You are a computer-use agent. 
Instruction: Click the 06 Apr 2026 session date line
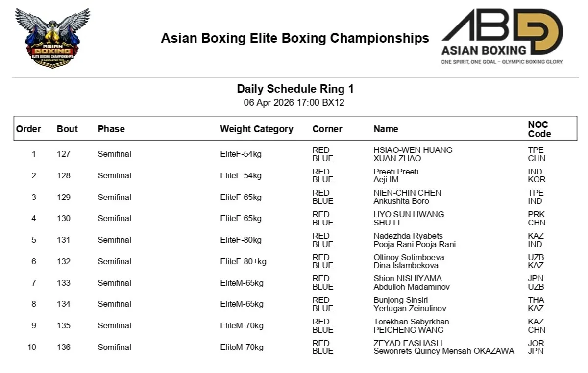click(295, 103)
